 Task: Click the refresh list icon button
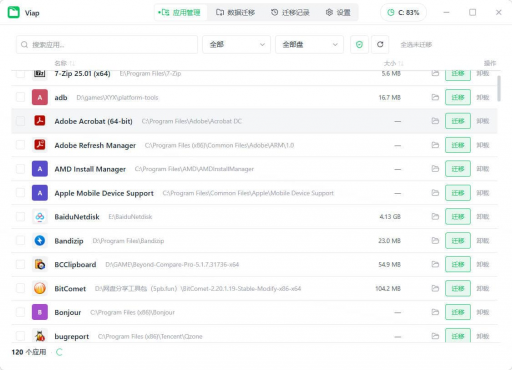pyautogui.click(x=380, y=44)
